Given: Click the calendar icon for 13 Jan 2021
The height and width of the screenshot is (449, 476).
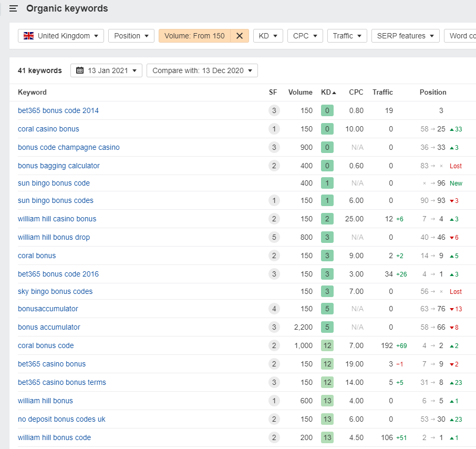Looking at the screenshot, I should point(80,70).
